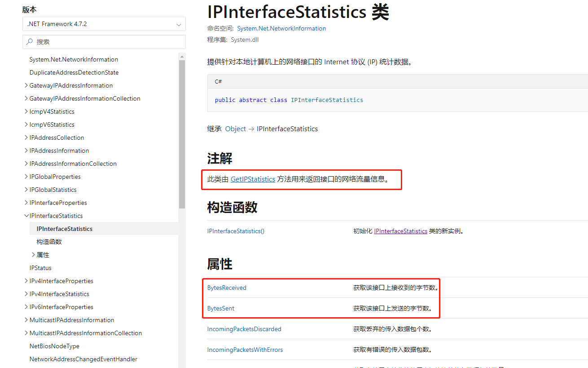
Task: Expand the GatewayIPAddressInformation node chevron
Action: point(26,85)
